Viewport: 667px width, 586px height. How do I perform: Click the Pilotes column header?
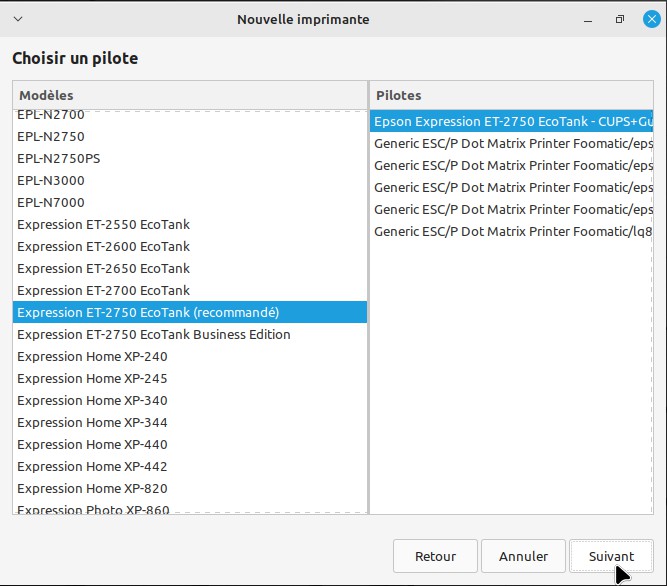[511, 95]
